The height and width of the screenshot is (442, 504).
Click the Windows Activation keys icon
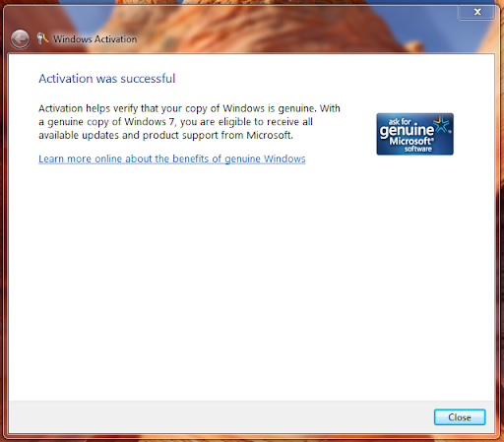pos(42,38)
